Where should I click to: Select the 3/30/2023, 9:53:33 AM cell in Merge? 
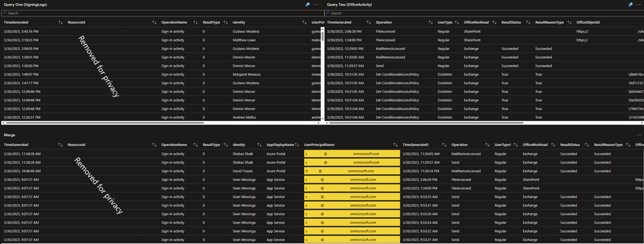point(420,197)
